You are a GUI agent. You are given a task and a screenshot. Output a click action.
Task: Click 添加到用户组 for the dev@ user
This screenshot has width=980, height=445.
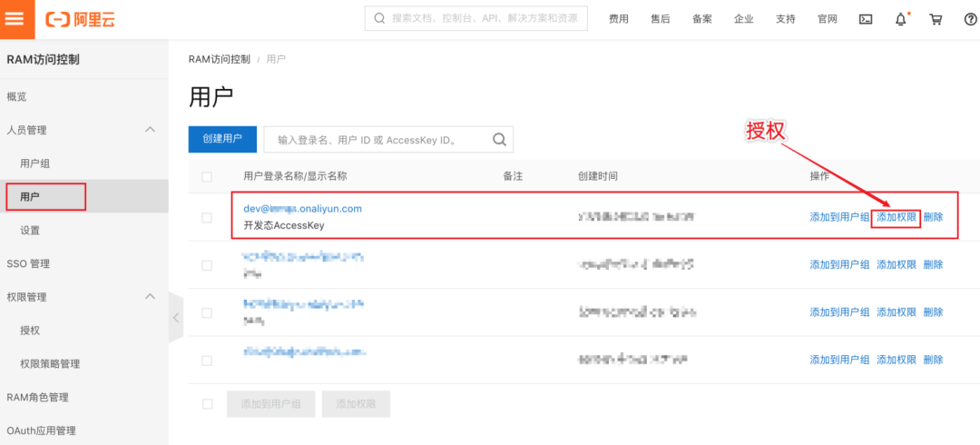click(839, 217)
